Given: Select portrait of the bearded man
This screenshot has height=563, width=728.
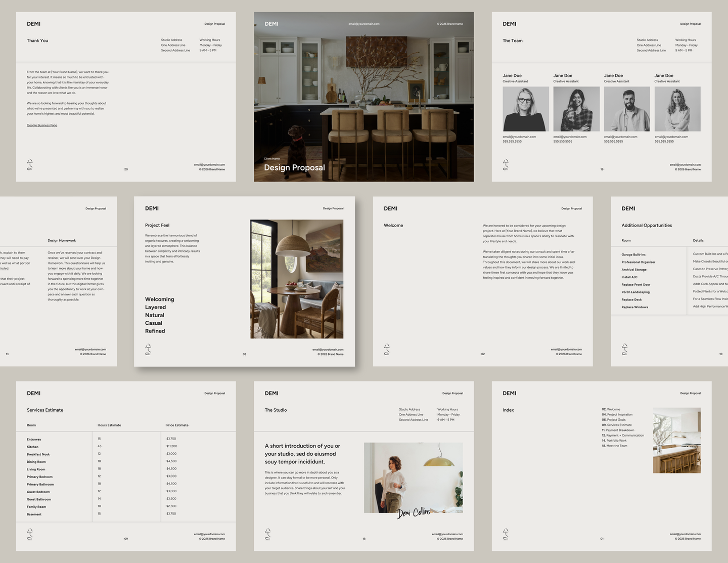Looking at the screenshot, I should click(627, 109).
